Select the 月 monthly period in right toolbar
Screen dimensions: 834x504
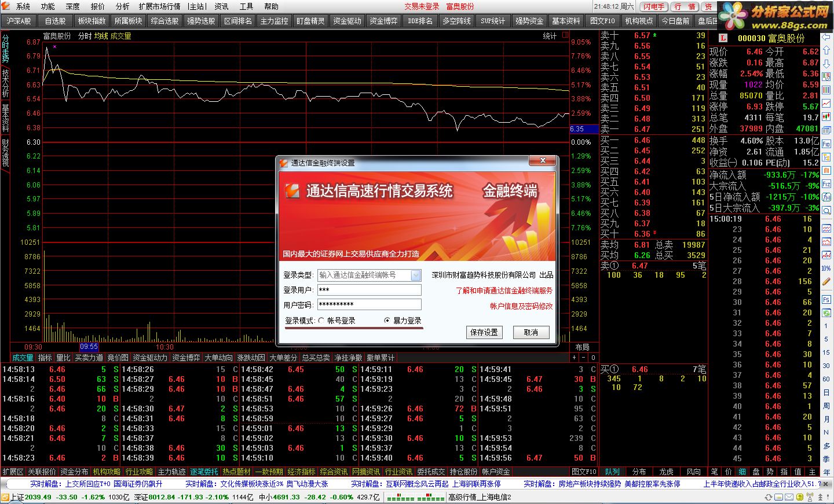pyautogui.click(x=826, y=419)
